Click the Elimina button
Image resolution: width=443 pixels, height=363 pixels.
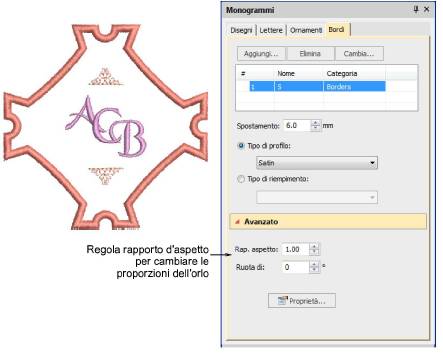pyautogui.click(x=310, y=54)
